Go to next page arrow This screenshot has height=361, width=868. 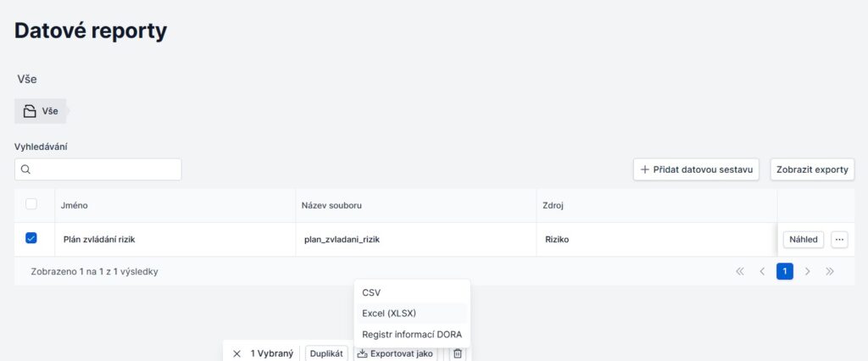[807, 271]
